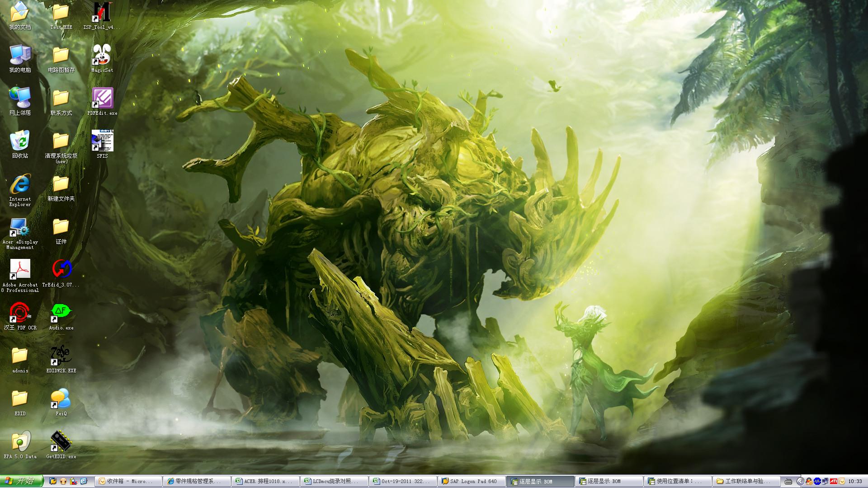Select the 我的电脑 desktop icon
Viewport: 868px width, 488px height.
20,59
